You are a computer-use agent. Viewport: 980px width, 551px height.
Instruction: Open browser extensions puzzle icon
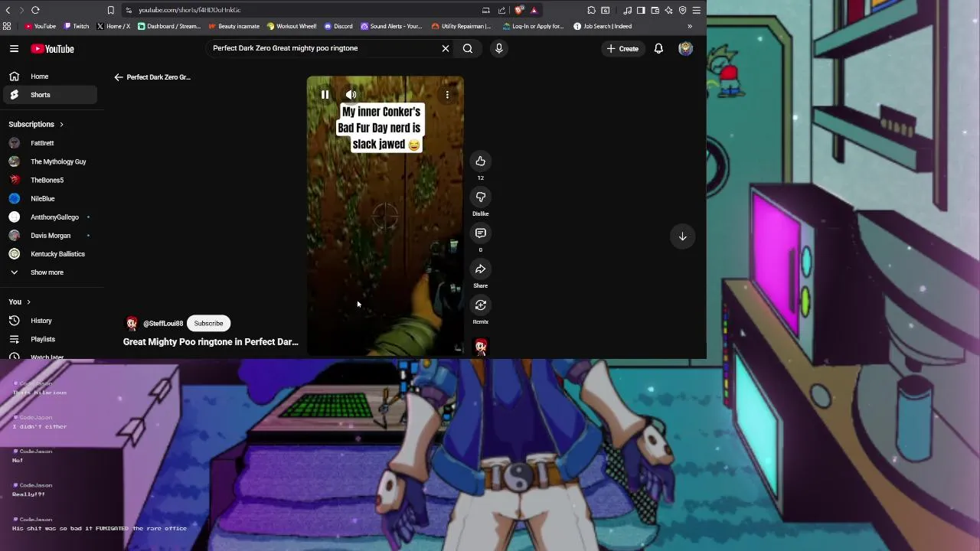[x=592, y=10]
